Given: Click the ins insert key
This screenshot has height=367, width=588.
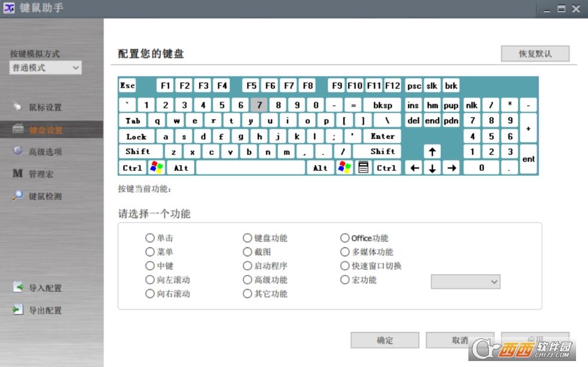Looking at the screenshot, I should [x=413, y=105].
